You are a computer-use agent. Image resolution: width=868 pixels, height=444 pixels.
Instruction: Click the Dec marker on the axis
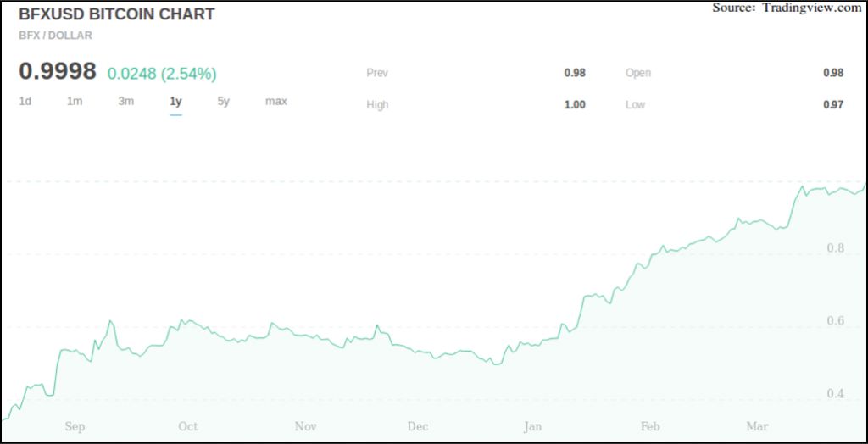coord(418,426)
